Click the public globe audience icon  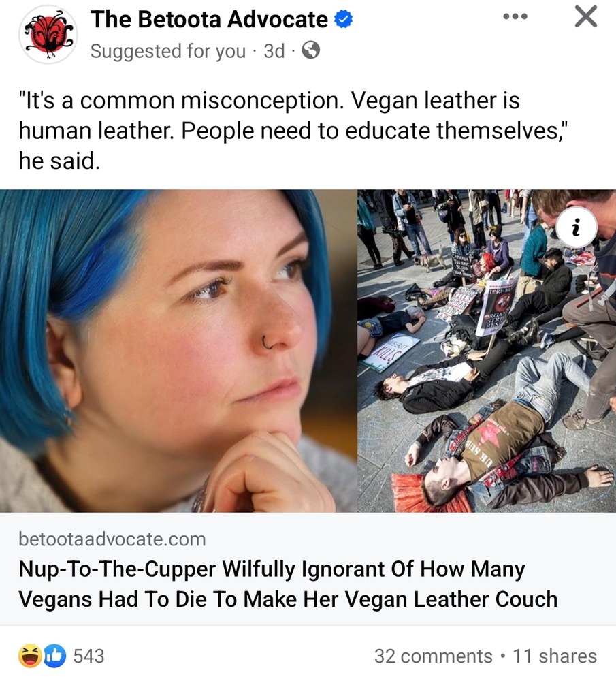pos(311,50)
